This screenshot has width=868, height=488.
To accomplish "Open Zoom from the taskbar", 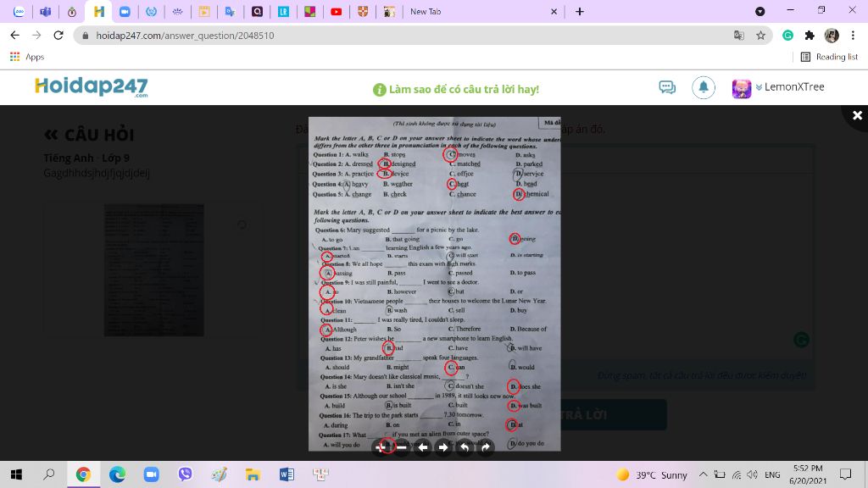I will (x=151, y=474).
